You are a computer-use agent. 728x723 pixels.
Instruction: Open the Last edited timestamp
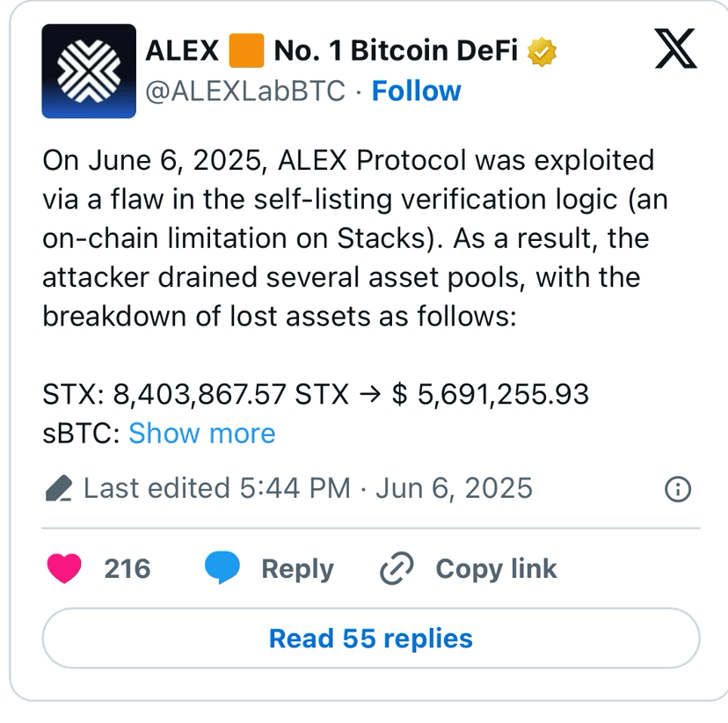click(308, 488)
